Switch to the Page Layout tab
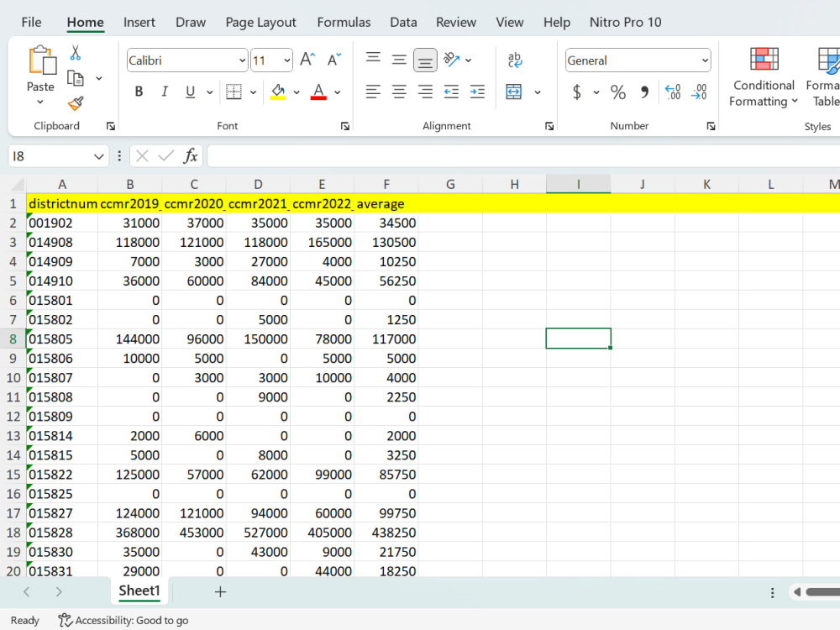This screenshot has width=840, height=630. pos(261,23)
